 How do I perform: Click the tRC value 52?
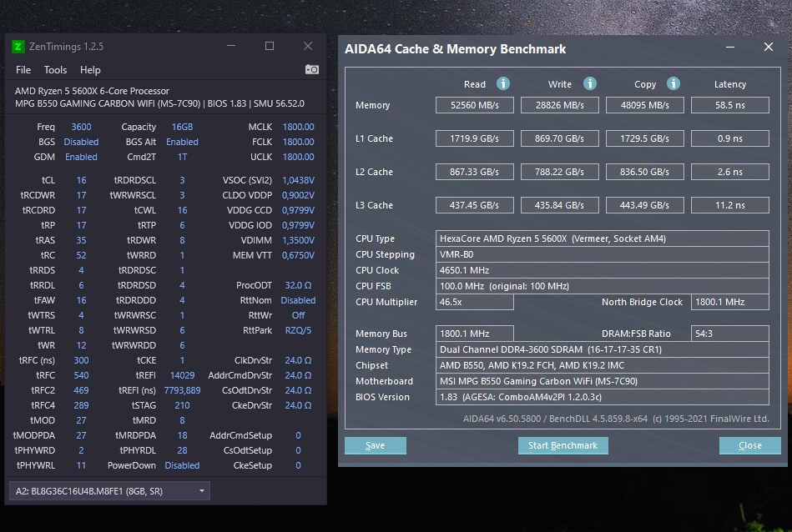(81, 255)
